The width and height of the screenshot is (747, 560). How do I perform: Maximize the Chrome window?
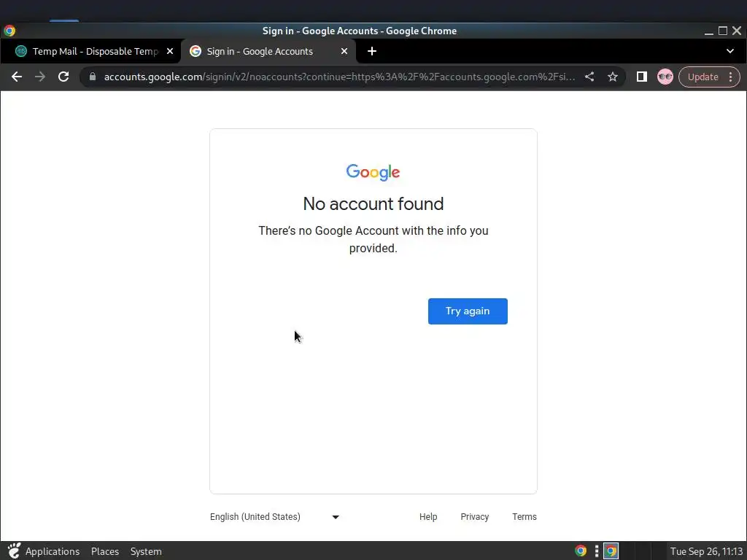[723, 31]
